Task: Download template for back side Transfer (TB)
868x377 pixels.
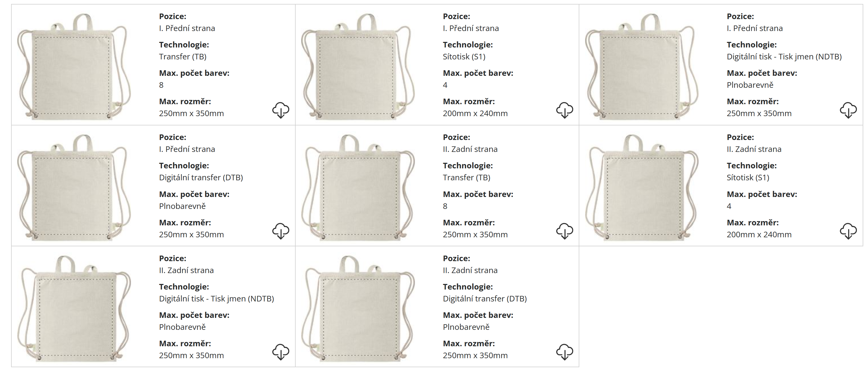Action: pyautogui.click(x=564, y=231)
